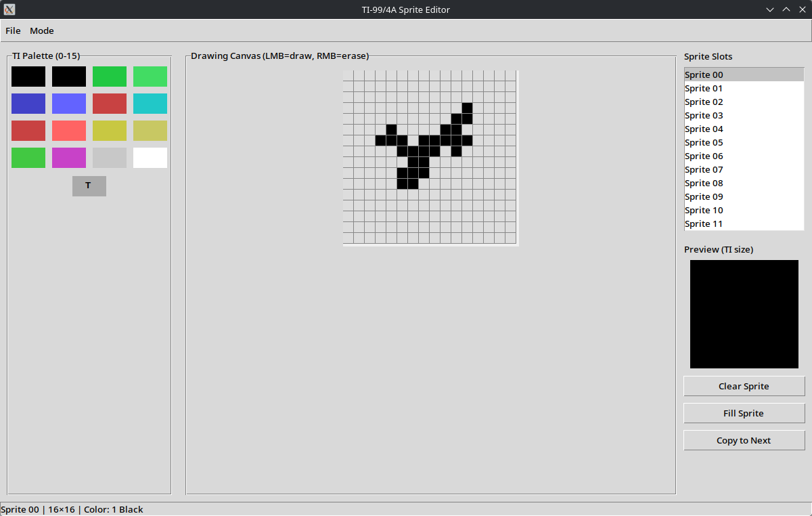Click the black TI-size preview box
Screen dimensions: 812x516
pyautogui.click(x=744, y=314)
